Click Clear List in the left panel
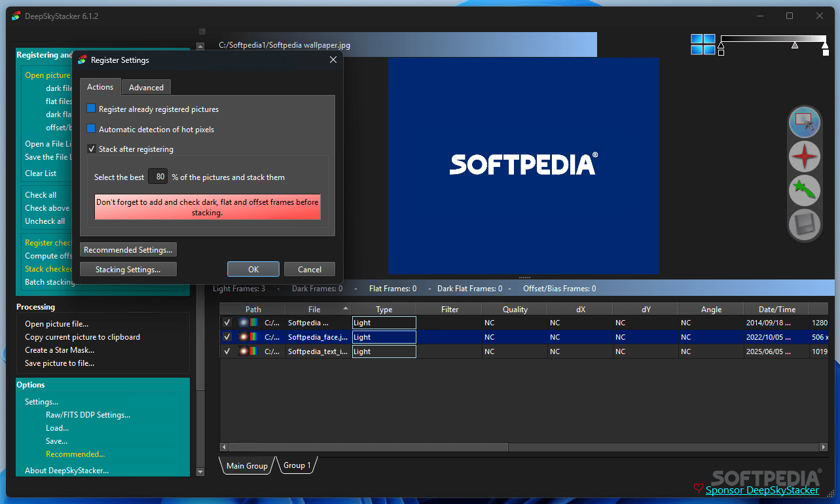This screenshot has width=840, height=504. point(41,173)
